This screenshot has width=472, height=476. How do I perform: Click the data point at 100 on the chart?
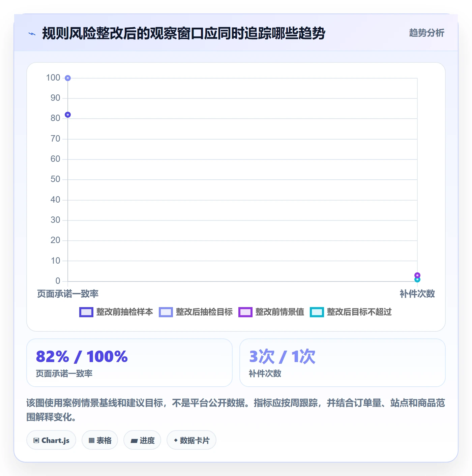(x=68, y=78)
